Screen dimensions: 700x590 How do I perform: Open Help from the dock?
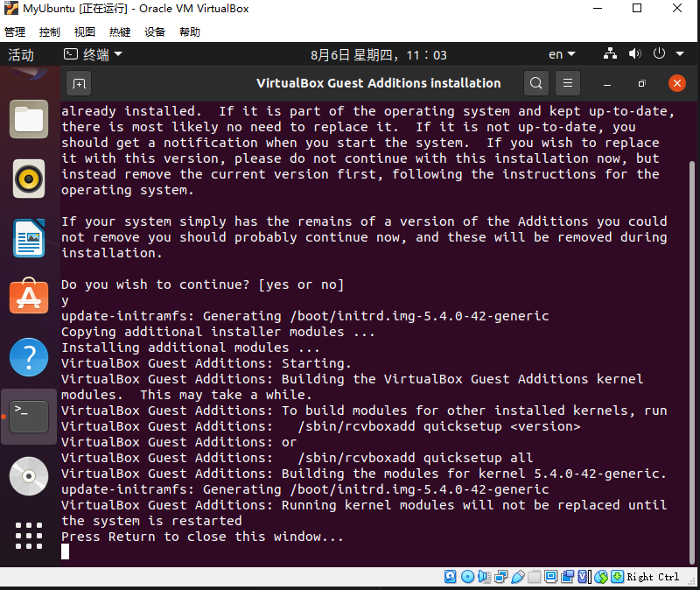[29, 357]
